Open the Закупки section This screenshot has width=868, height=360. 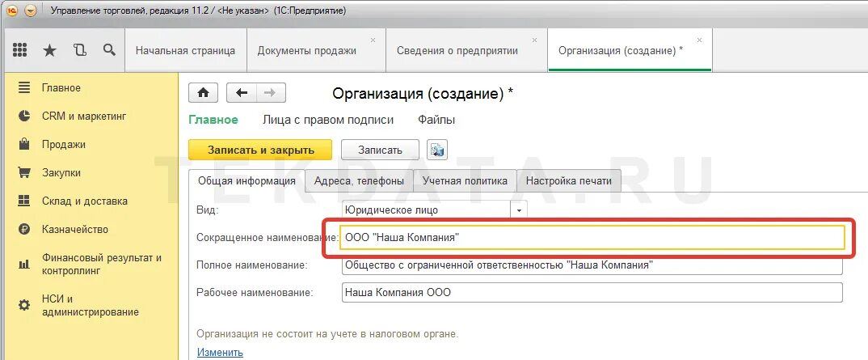(61, 173)
